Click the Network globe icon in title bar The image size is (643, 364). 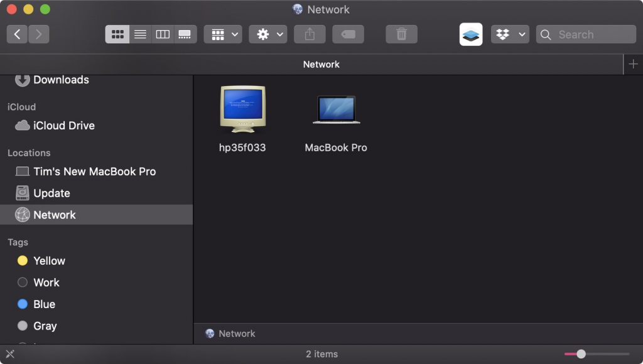(x=297, y=9)
